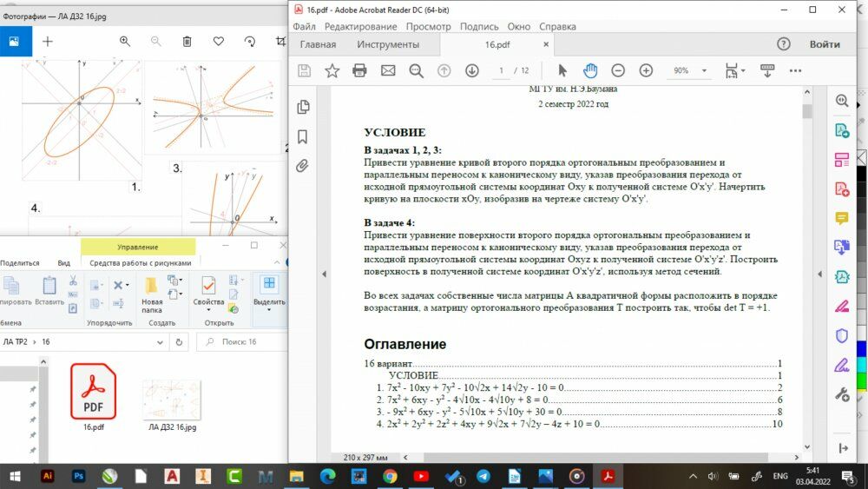The height and width of the screenshot is (489, 868).
Task: Add a comment with the yellow note tool
Action: pyautogui.click(x=841, y=218)
